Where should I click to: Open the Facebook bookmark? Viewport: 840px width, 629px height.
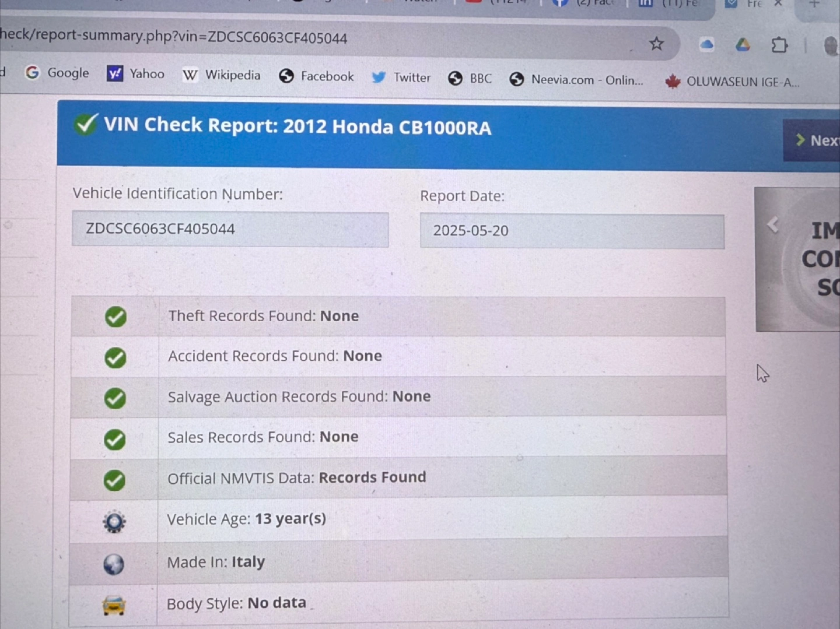click(316, 76)
